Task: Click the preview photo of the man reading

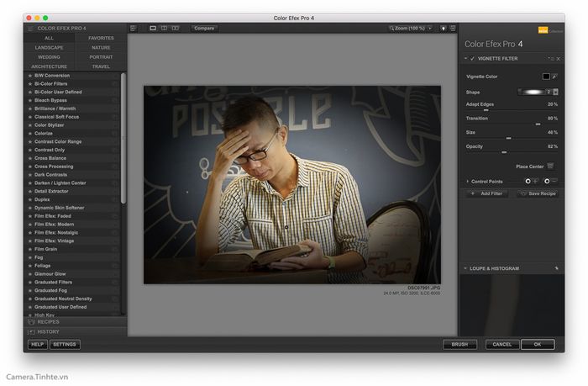Action: [292, 185]
